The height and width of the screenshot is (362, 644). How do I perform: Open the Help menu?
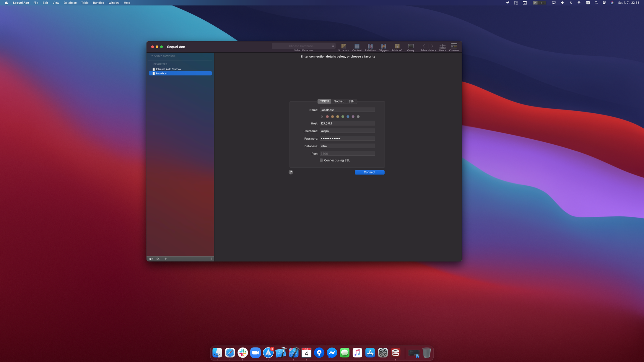point(127,3)
